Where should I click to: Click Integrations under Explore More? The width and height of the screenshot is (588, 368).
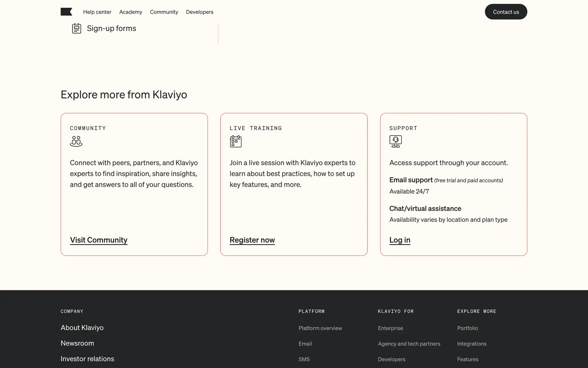(472, 344)
